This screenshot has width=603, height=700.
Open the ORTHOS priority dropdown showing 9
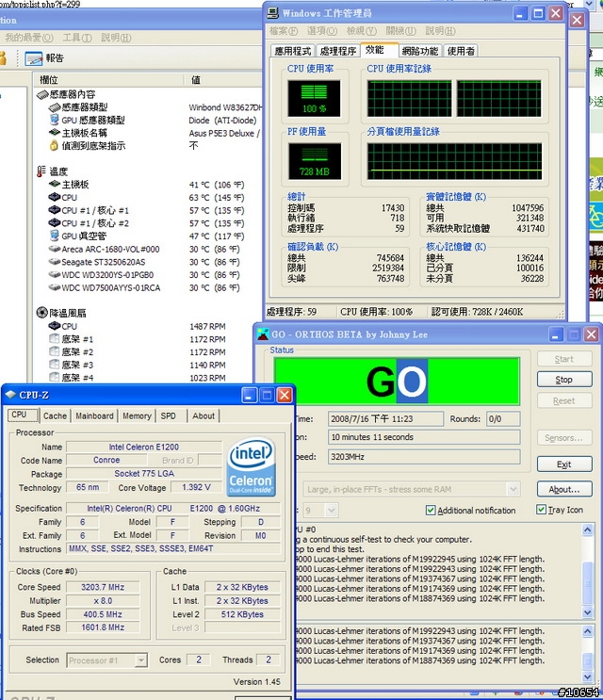(331, 511)
